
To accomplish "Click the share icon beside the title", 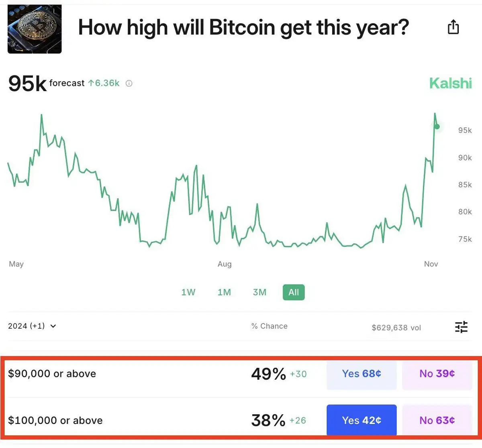I will point(453,27).
